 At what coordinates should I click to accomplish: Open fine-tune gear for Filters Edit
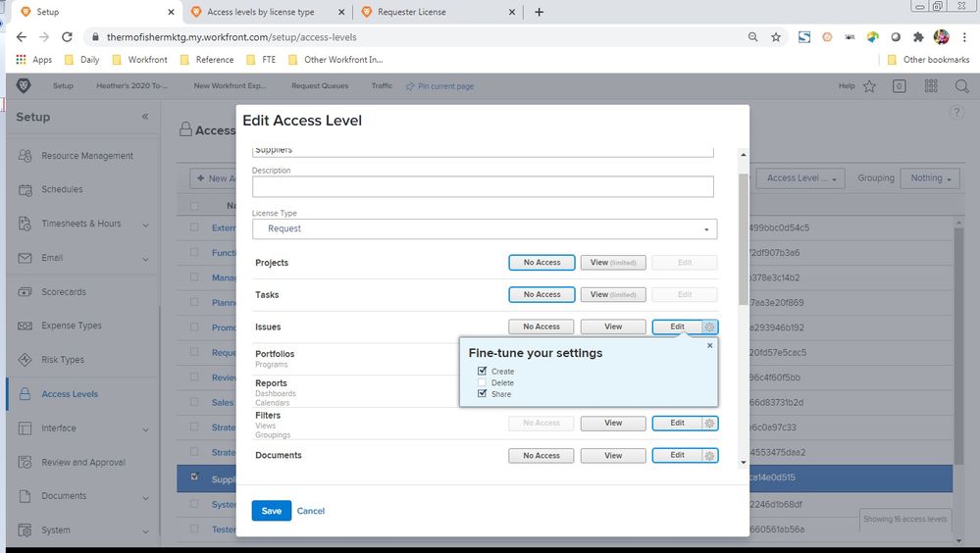(x=710, y=424)
